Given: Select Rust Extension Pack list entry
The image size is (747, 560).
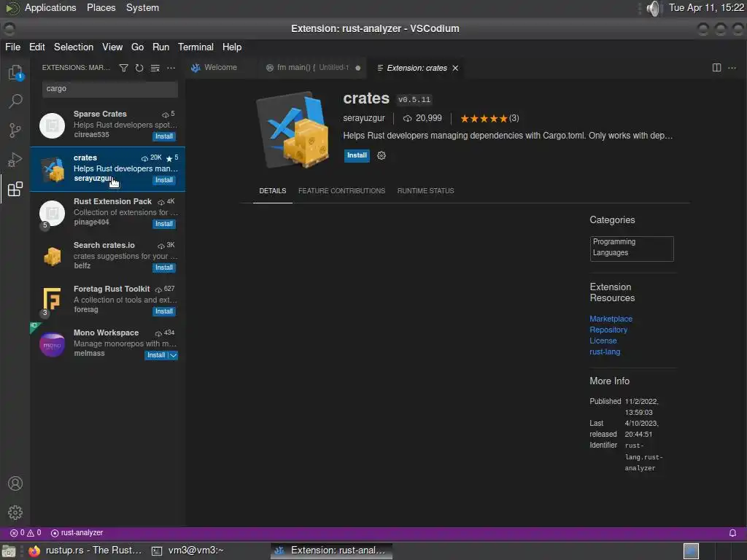Looking at the screenshot, I should [x=108, y=213].
